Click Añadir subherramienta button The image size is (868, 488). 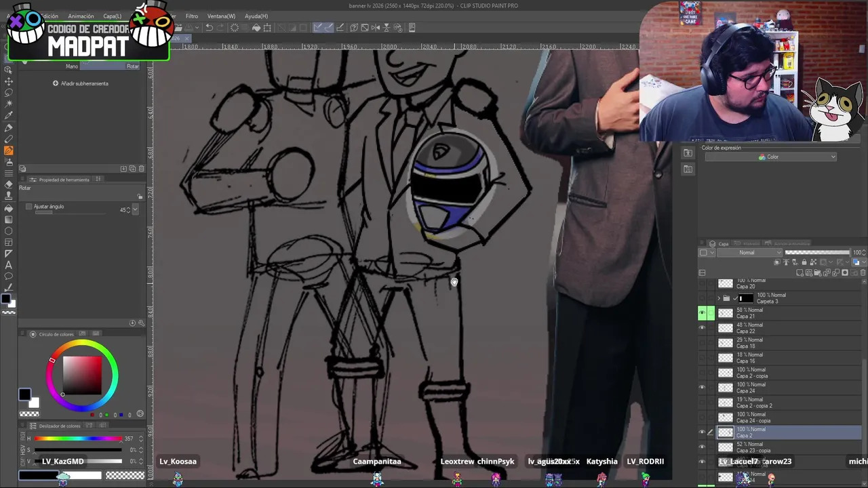point(81,83)
